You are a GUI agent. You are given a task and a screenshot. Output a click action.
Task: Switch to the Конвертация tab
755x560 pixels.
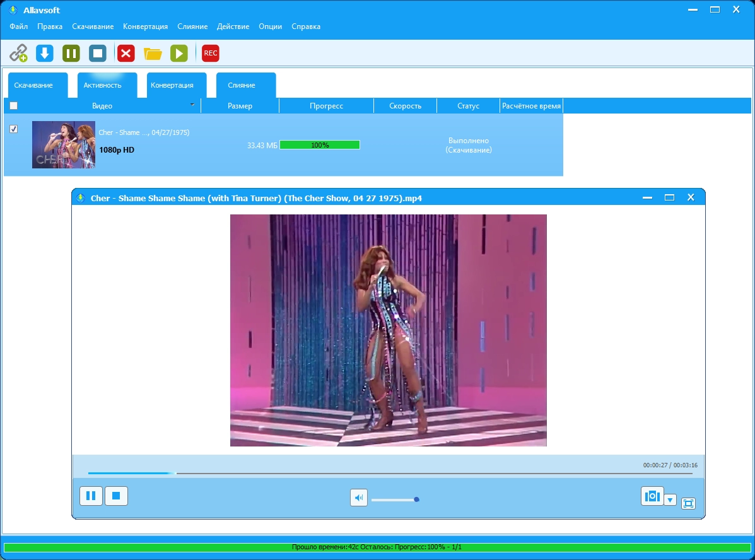[176, 85]
